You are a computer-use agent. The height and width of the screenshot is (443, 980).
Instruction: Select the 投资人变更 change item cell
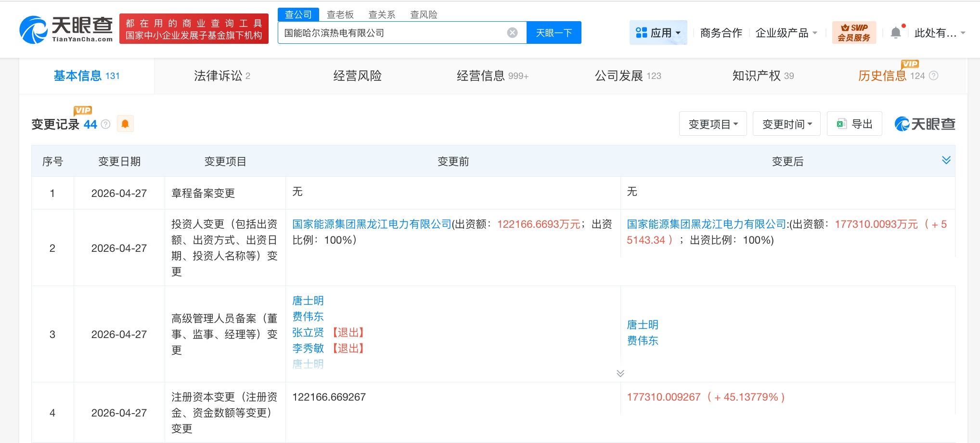coord(225,248)
